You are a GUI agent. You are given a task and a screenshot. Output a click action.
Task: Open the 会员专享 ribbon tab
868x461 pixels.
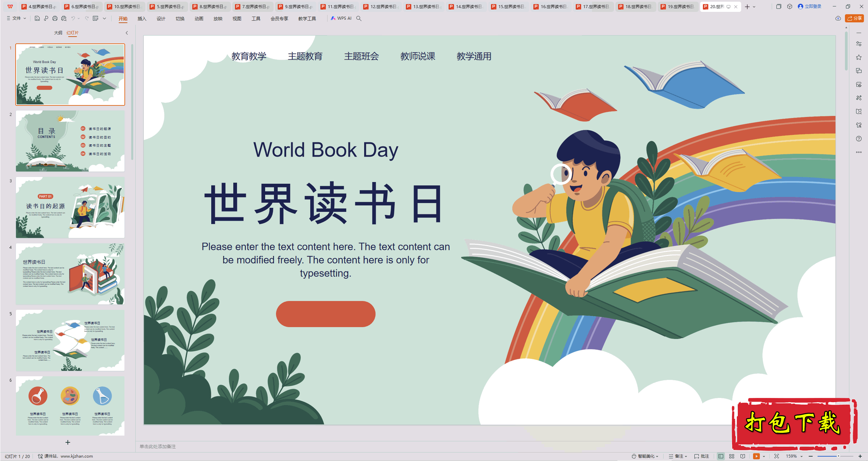click(279, 19)
